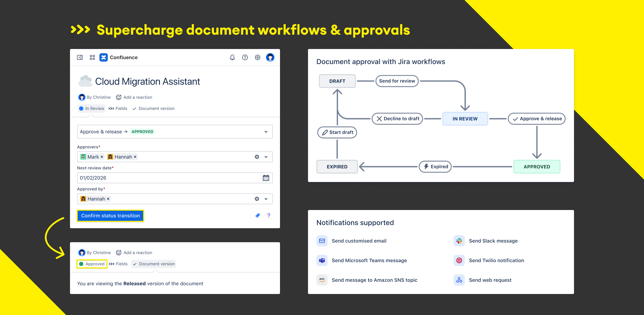Click the Decline to draft transition
The height and width of the screenshot is (315, 644).
[398, 119]
